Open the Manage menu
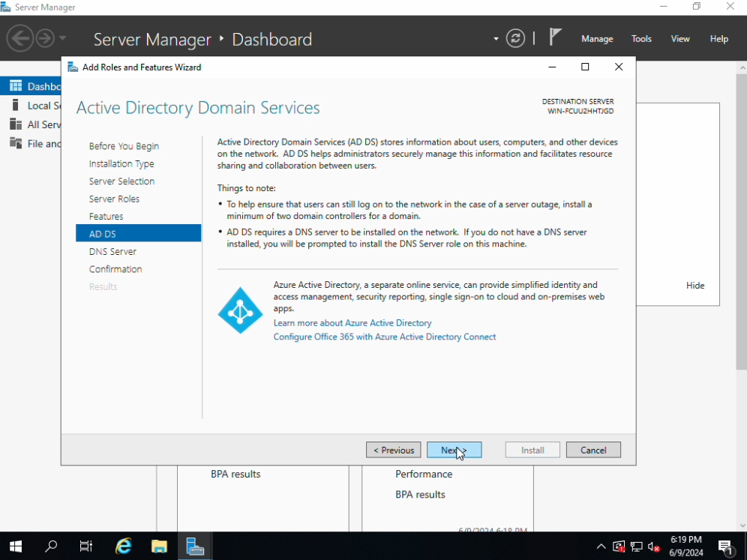Screen dimensions: 747x560 597,39
